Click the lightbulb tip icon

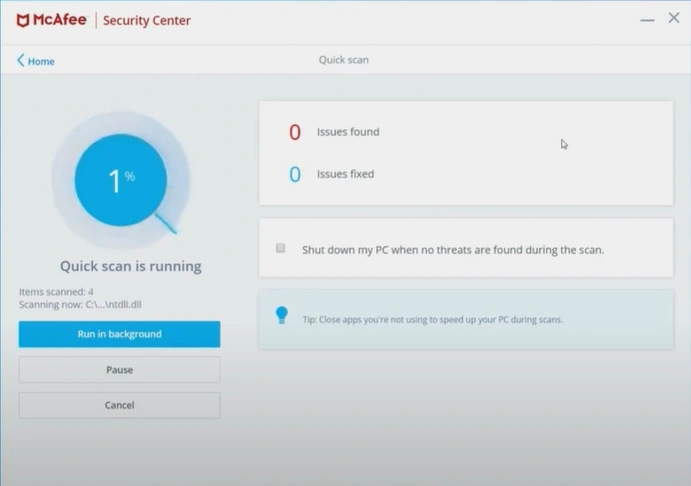[282, 315]
